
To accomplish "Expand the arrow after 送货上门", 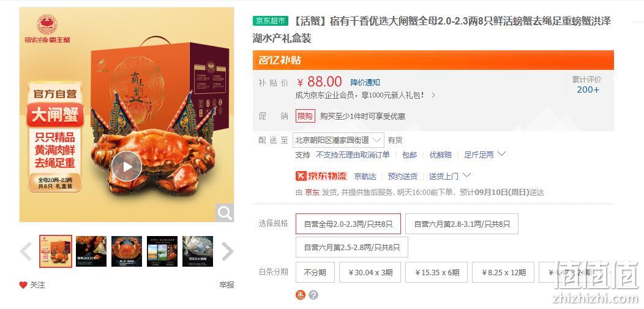I will click(466, 175).
